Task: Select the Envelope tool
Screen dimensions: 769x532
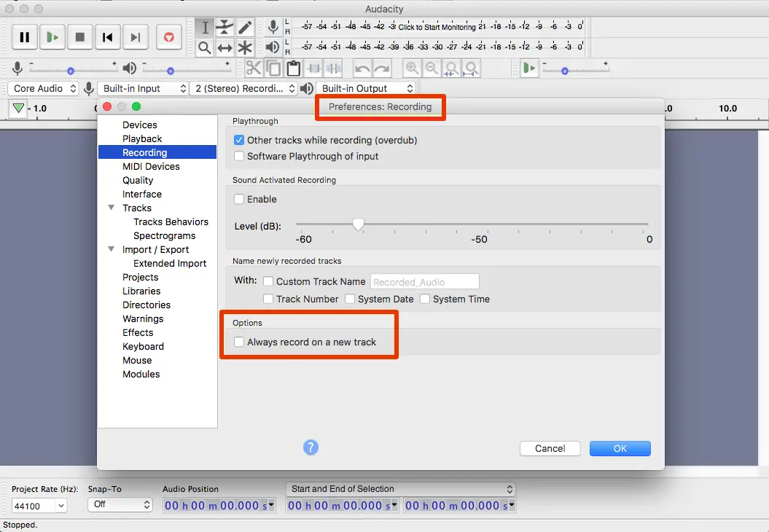Action: [225, 28]
